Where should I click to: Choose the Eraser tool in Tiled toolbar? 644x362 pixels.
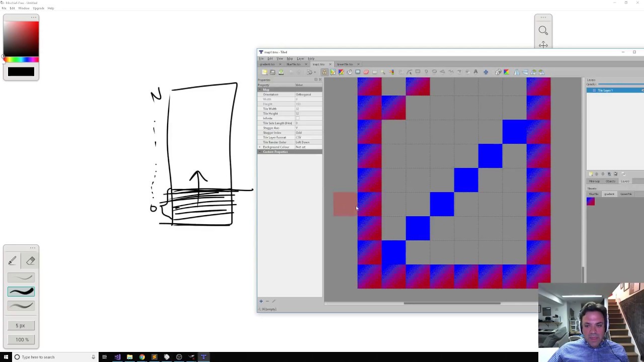[366, 72]
